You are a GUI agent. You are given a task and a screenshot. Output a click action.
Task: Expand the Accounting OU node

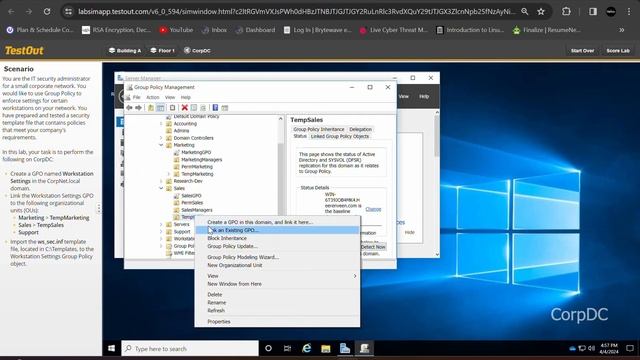[161, 124]
